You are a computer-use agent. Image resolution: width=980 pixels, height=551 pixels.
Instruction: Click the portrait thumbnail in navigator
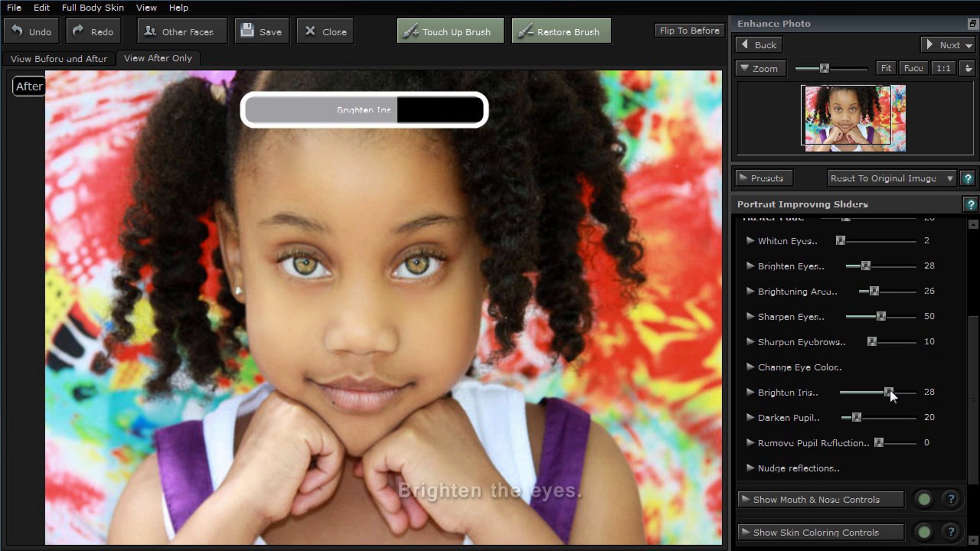coord(855,118)
